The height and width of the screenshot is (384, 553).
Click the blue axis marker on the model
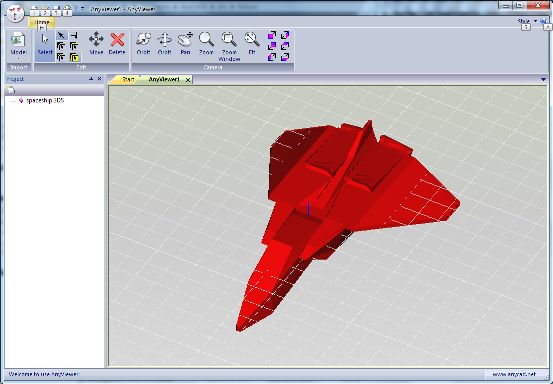(309, 209)
